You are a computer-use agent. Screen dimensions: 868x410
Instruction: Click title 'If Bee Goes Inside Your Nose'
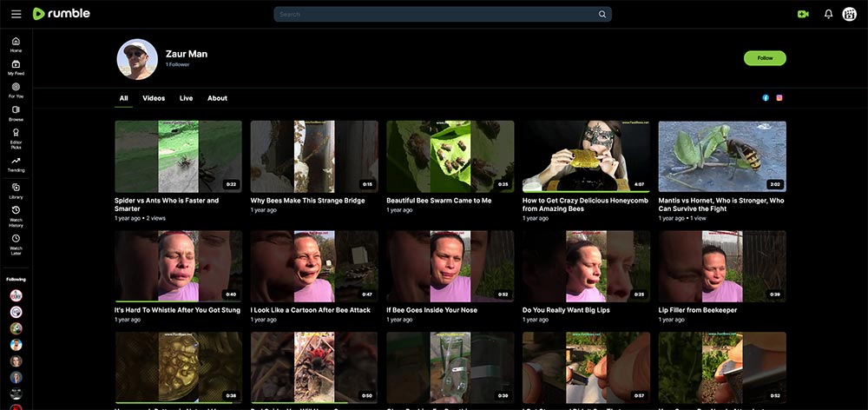[x=433, y=310]
